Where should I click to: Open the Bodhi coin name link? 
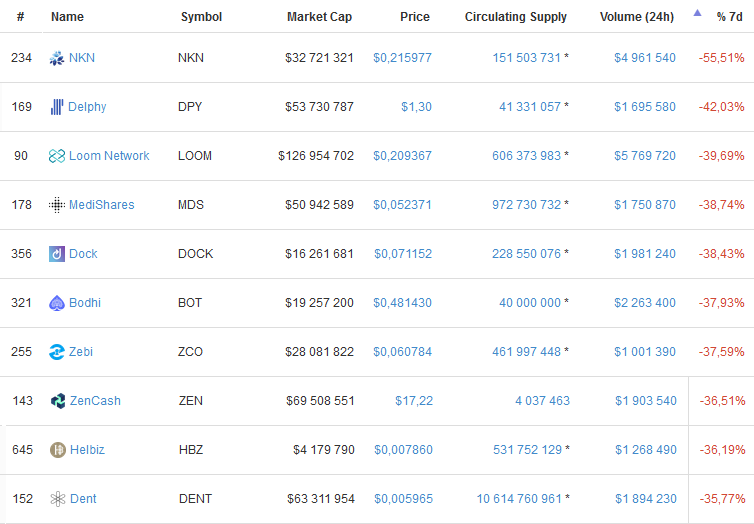point(85,303)
